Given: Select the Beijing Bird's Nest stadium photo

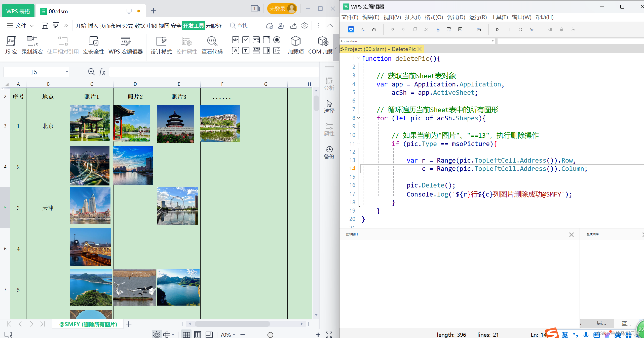Looking at the screenshot, I should tap(220, 123).
